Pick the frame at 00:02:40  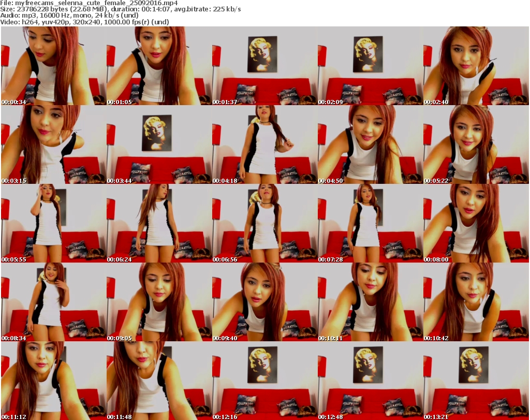[x=476, y=66]
